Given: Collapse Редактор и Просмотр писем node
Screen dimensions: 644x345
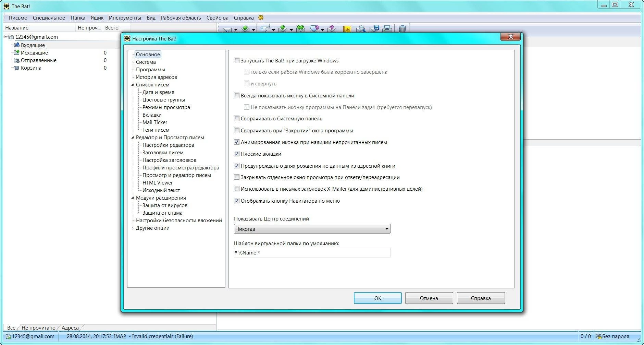Looking at the screenshot, I should click(x=133, y=138).
